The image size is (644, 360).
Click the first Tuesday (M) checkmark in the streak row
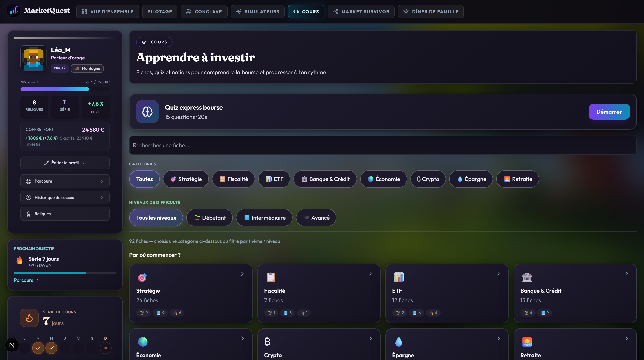point(38,348)
